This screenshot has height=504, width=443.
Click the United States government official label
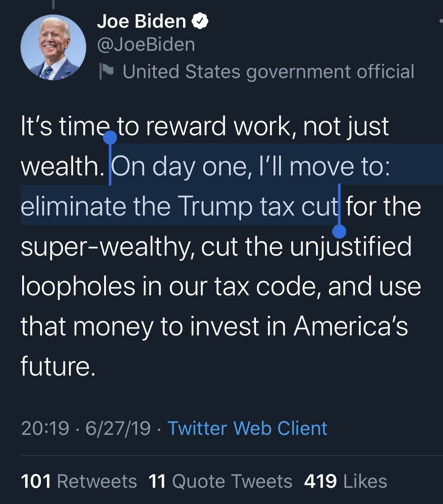tap(268, 71)
